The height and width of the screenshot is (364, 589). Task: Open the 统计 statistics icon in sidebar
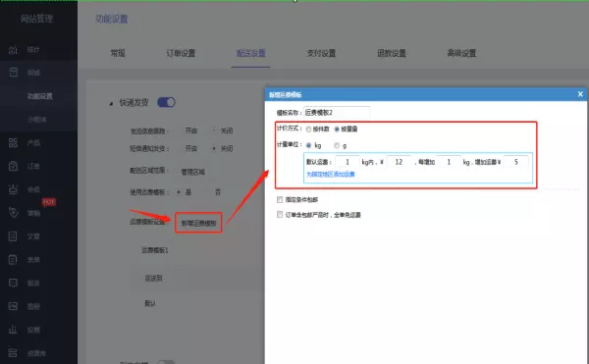13,49
